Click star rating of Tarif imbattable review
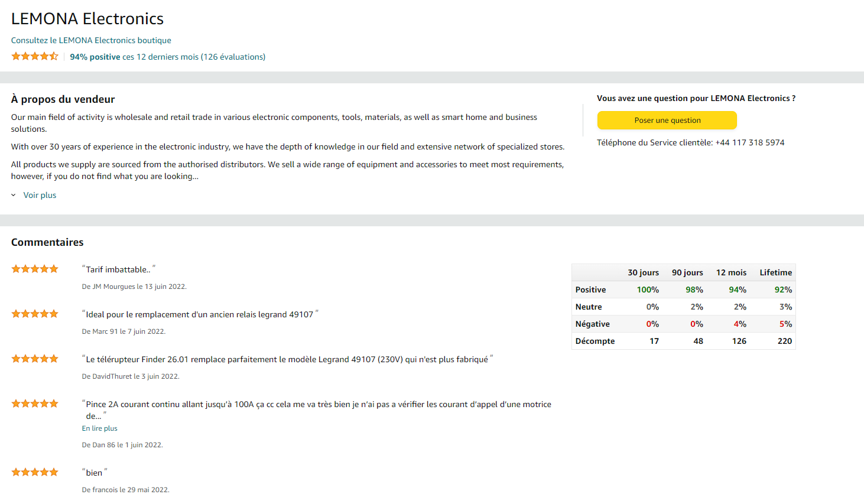The image size is (864, 504). (x=35, y=269)
